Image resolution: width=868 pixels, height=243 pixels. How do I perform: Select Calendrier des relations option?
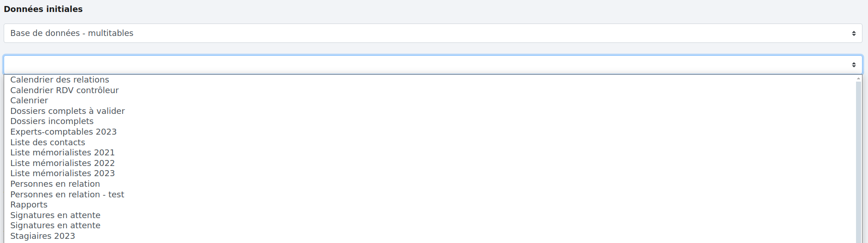tap(60, 80)
